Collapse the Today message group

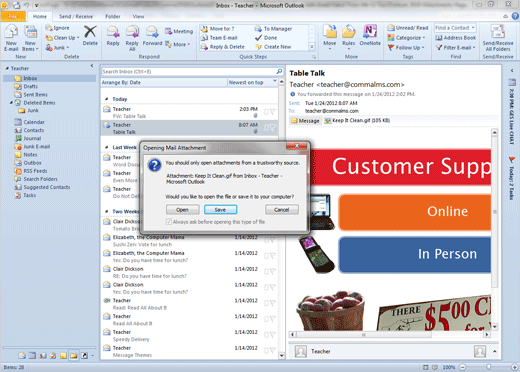tap(107, 99)
